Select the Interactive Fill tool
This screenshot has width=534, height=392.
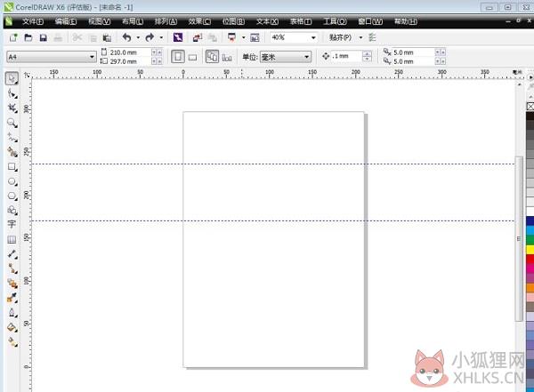(x=12, y=341)
